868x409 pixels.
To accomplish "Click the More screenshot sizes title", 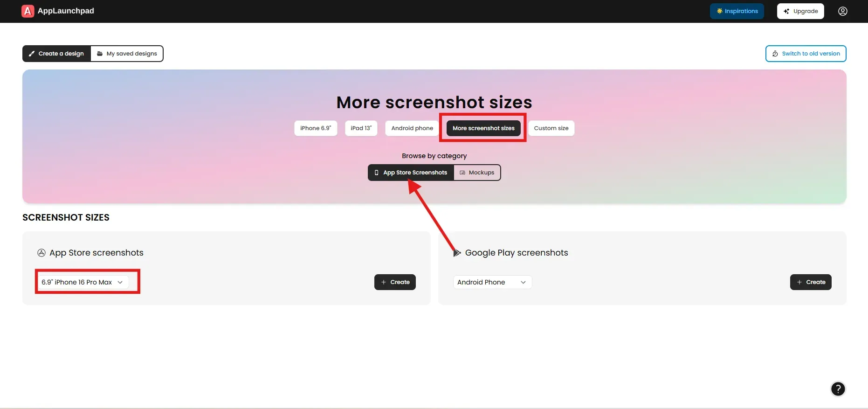I will pos(434,102).
